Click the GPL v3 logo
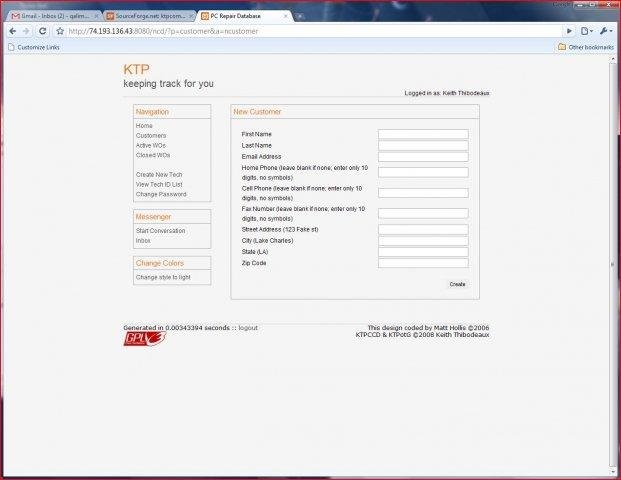 point(145,339)
